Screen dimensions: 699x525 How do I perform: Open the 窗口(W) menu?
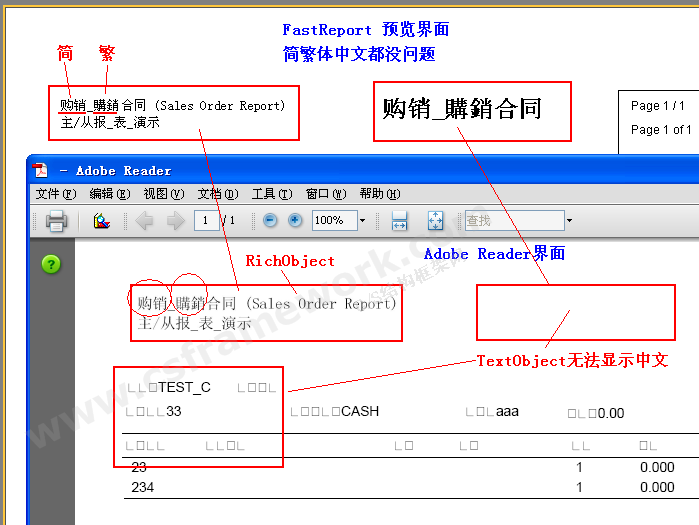325,194
